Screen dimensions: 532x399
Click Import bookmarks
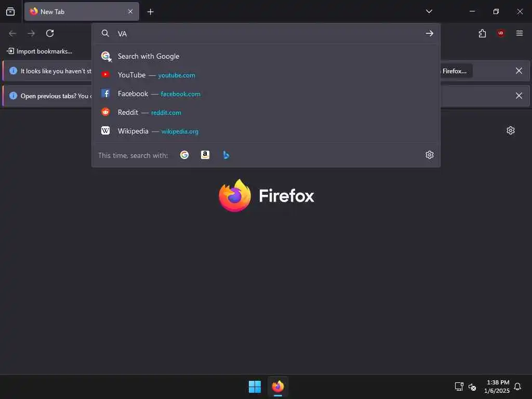[39, 51]
